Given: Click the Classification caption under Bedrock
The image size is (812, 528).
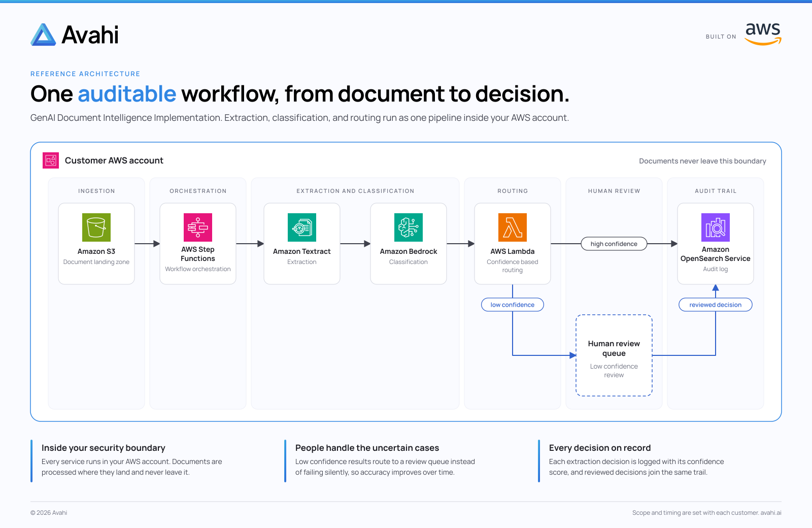Looking at the screenshot, I should coord(409,262).
